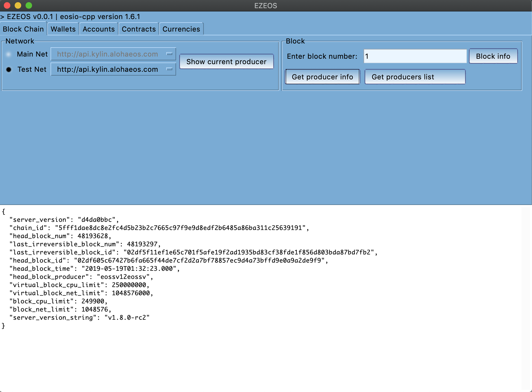Click the Show current producer button

click(x=226, y=62)
